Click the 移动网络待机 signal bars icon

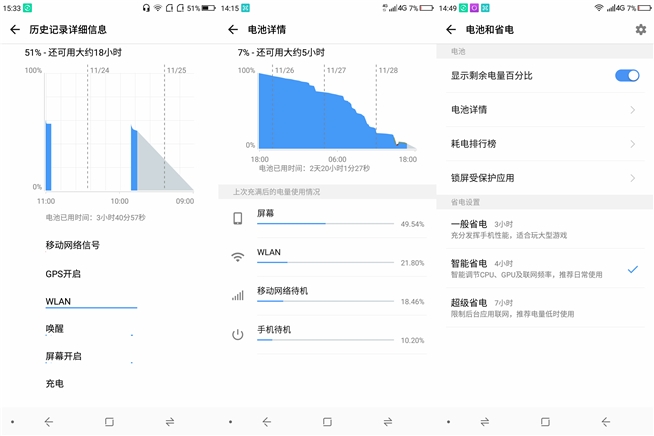[x=238, y=295]
